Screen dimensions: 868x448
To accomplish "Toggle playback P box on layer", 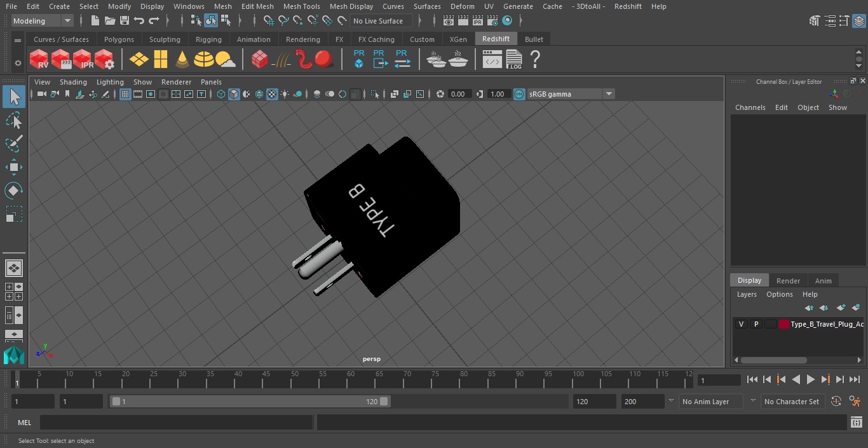I will click(756, 324).
